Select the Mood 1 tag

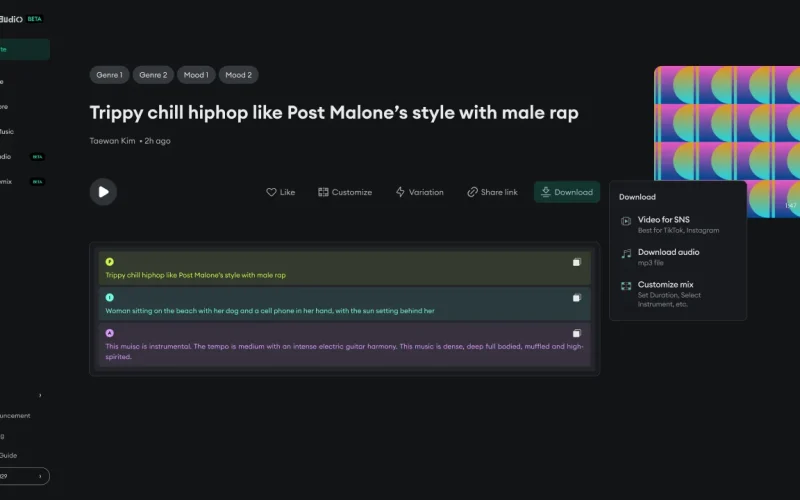pyautogui.click(x=196, y=75)
